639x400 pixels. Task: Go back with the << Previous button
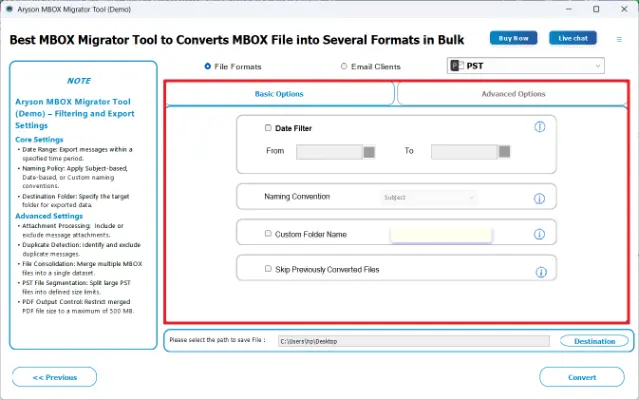55,377
